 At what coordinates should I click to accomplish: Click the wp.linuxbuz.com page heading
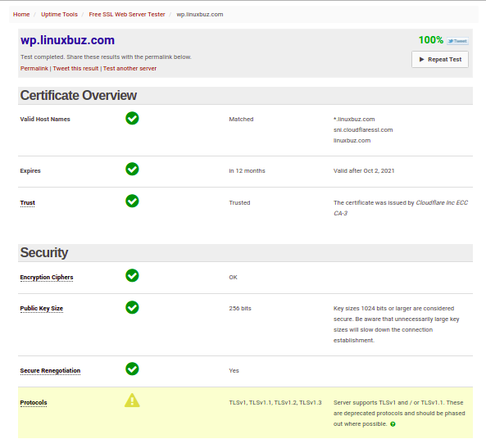[67, 40]
